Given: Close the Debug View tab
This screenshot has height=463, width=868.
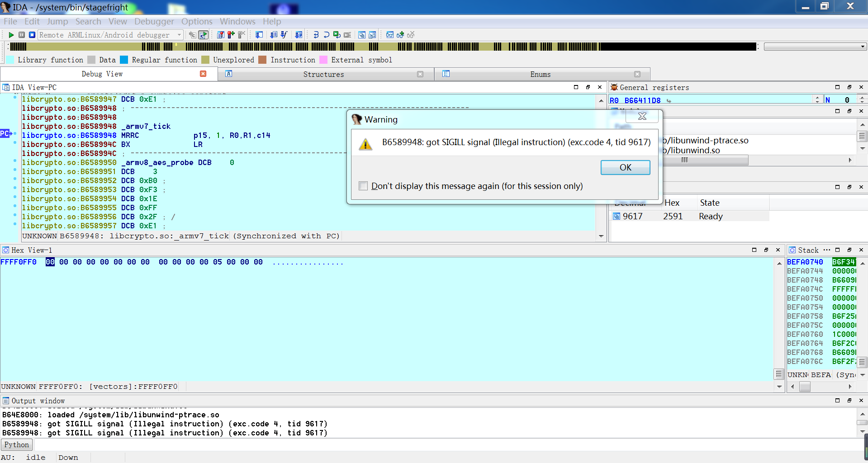Looking at the screenshot, I should (x=203, y=74).
